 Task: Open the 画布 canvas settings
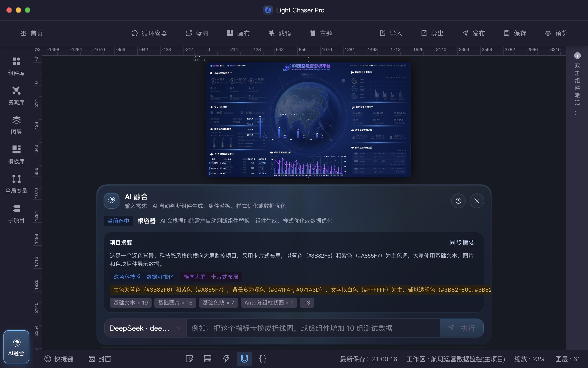(238, 33)
